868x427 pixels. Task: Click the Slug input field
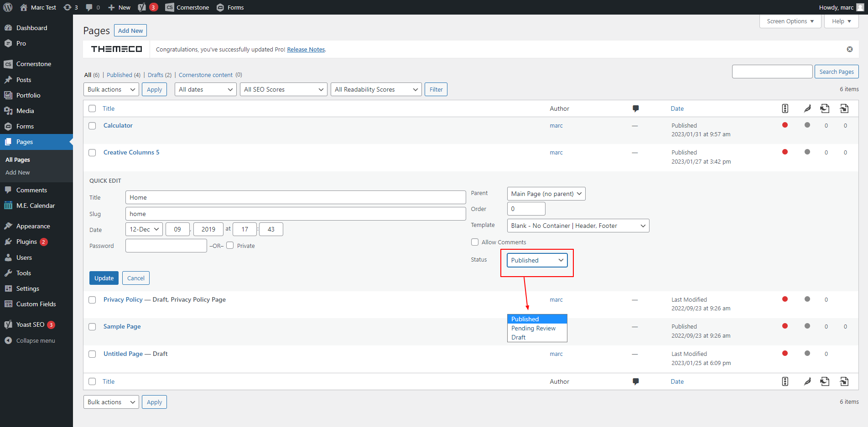(295, 214)
